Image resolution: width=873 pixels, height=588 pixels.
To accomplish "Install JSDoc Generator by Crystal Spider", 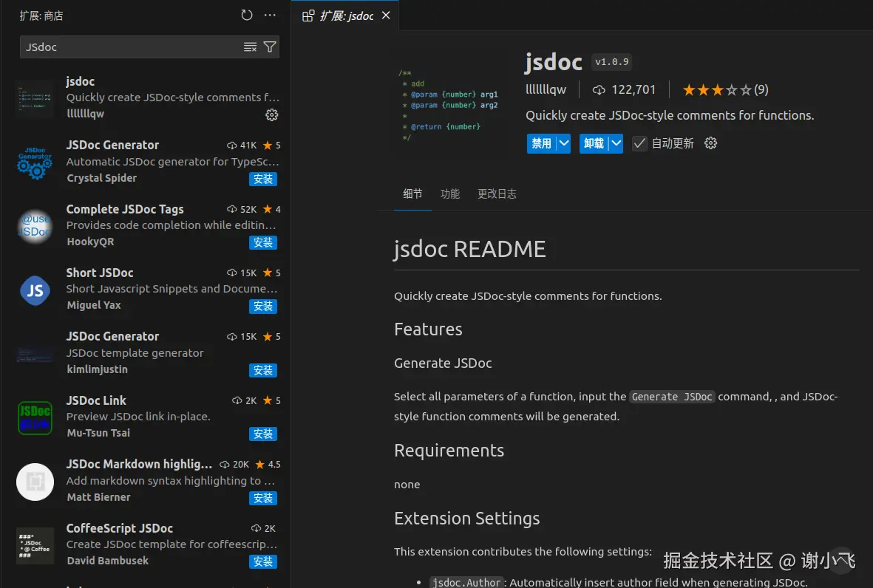I will click(263, 179).
